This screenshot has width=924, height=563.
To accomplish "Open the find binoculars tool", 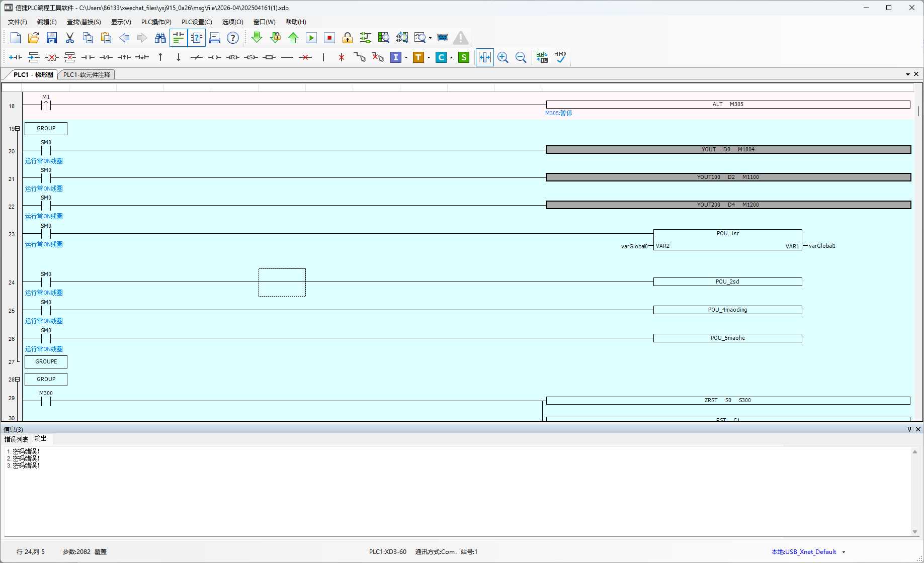I will coord(160,38).
